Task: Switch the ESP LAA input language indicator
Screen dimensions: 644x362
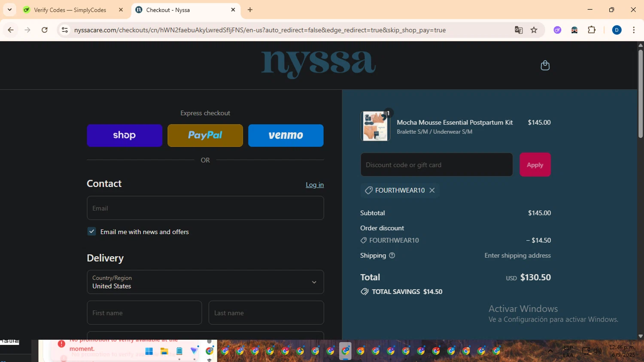Action: [x=568, y=351]
